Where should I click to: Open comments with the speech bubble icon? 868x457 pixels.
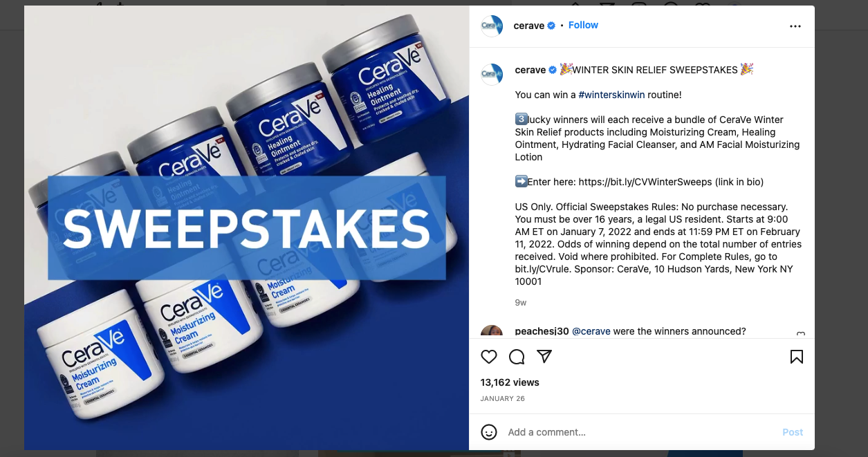[517, 357]
